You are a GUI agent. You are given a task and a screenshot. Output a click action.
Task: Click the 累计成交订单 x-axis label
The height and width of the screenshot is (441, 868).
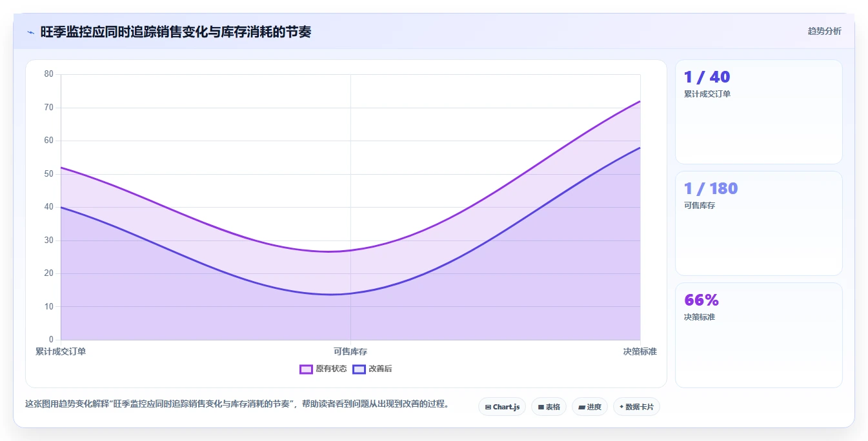(x=61, y=351)
